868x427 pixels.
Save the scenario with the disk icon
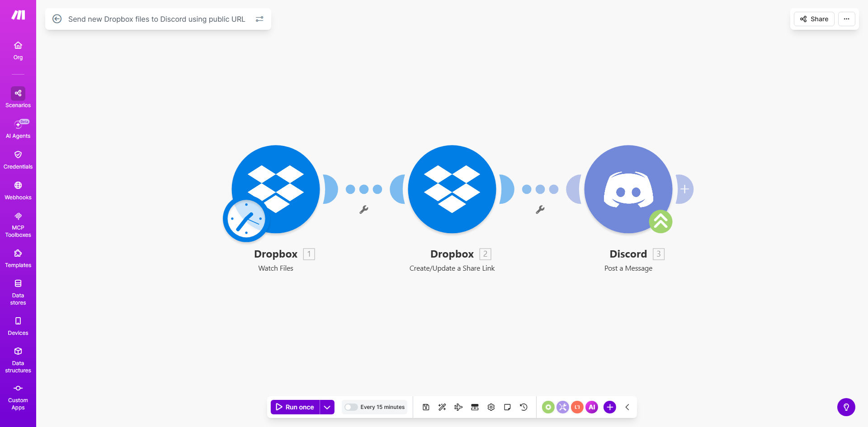426,407
